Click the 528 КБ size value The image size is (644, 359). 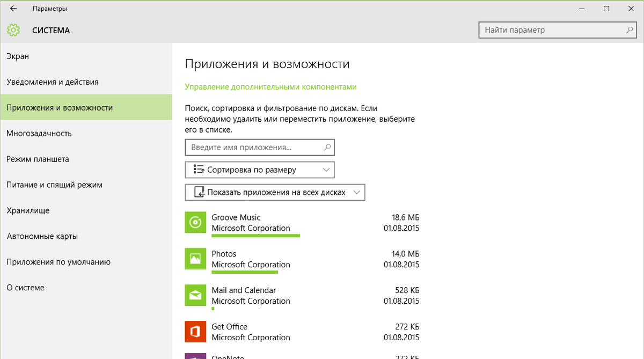point(407,290)
